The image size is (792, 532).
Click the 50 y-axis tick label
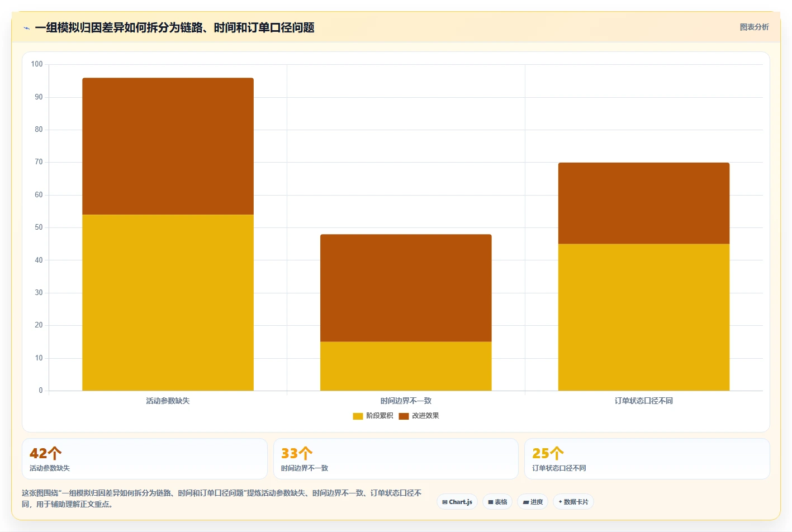coord(39,227)
